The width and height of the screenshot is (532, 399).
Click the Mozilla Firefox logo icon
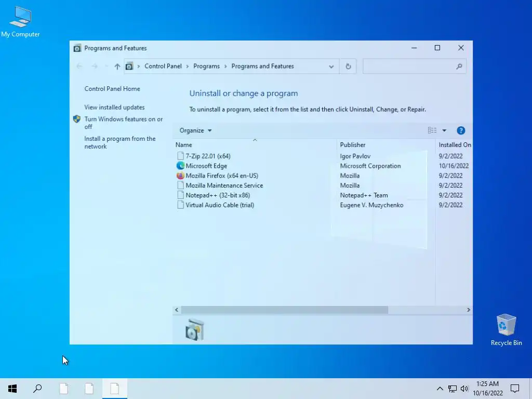tap(180, 176)
